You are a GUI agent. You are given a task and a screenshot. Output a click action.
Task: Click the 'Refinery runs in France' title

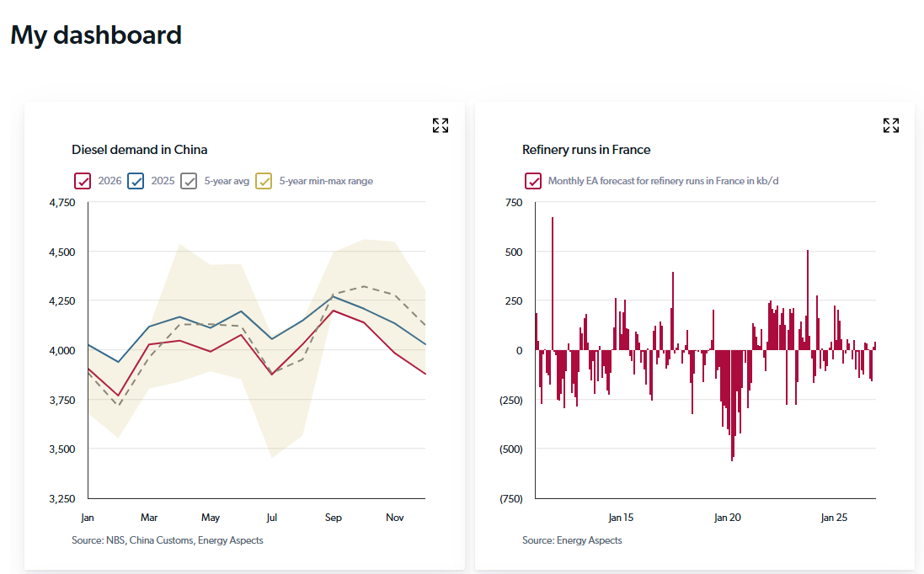[x=586, y=150]
